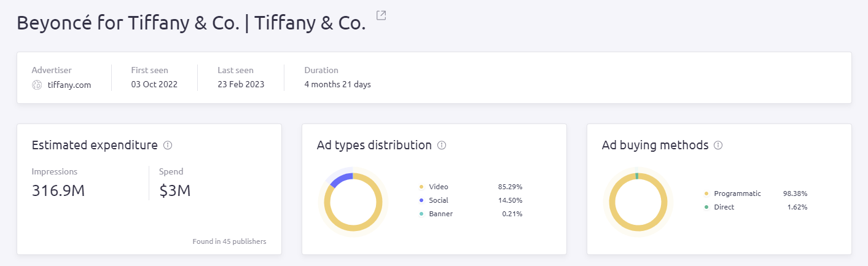
Task: Click the '4 months 21 days' duration value
Action: 337,85
